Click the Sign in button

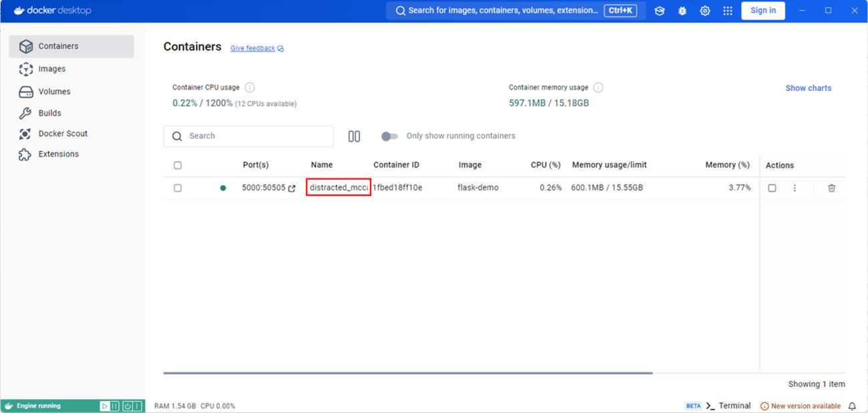click(763, 11)
